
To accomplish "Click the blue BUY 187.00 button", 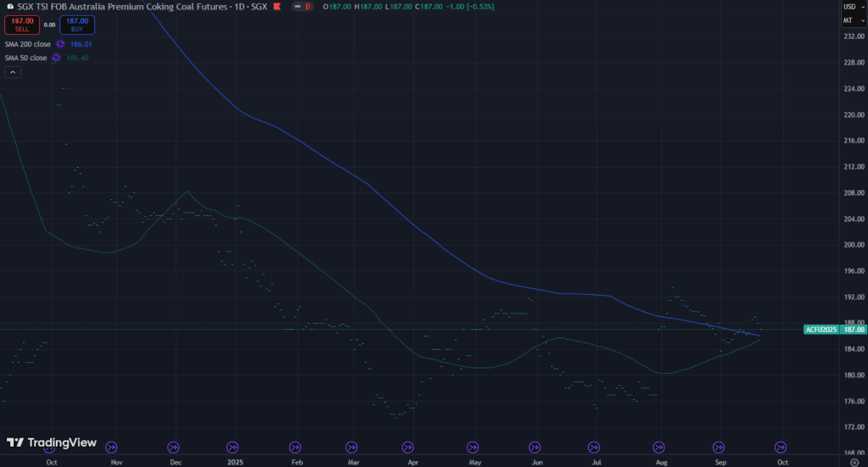I will pos(77,25).
